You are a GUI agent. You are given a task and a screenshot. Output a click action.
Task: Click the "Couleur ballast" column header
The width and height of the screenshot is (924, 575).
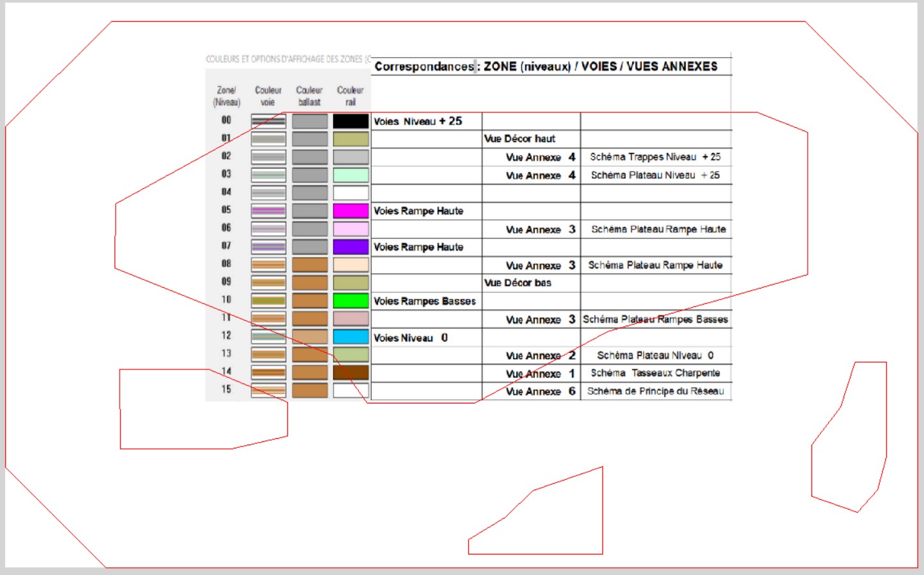pyautogui.click(x=309, y=96)
